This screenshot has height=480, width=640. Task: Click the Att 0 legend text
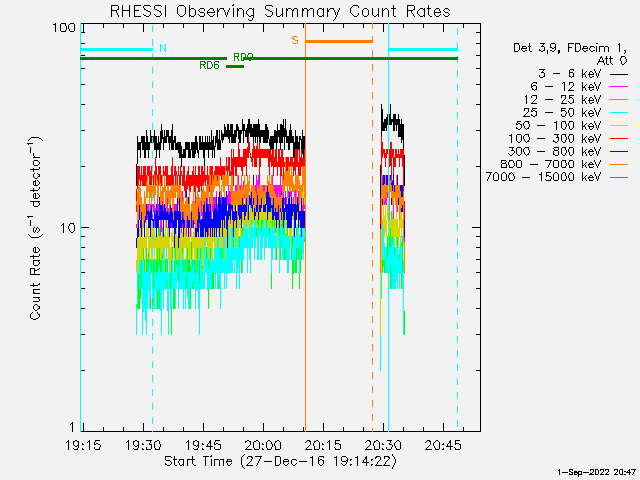pyautogui.click(x=612, y=61)
